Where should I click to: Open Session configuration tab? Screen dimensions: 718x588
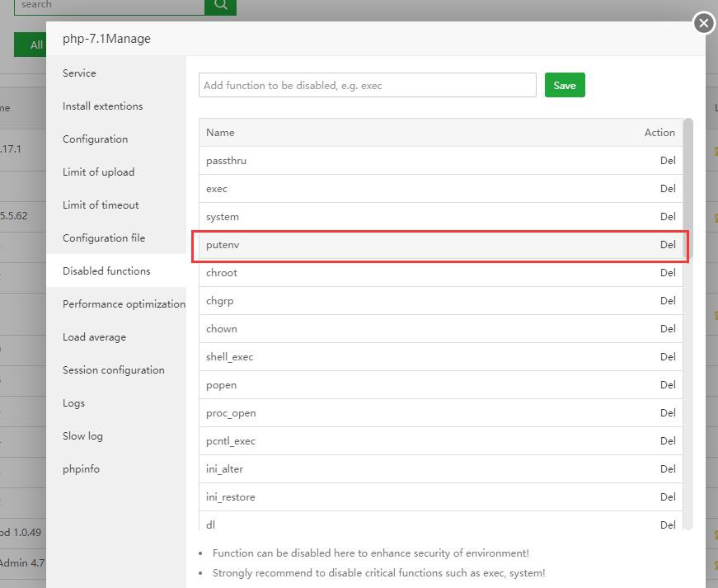pyautogui.click(x=114, y=370)
